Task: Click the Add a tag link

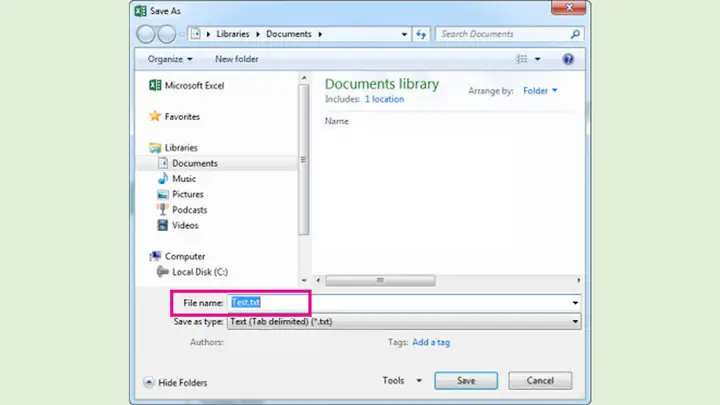Action: click(x=431, y=342)
